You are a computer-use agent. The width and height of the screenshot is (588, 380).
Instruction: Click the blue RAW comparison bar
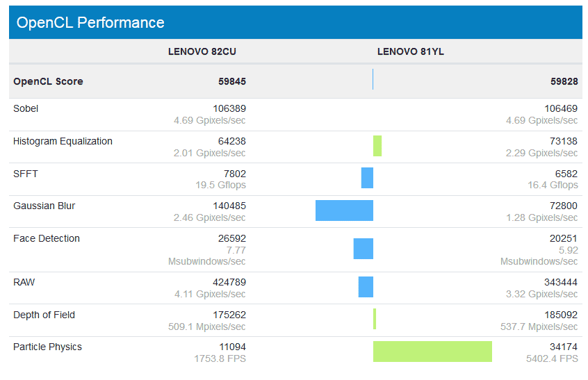point(366,287)
